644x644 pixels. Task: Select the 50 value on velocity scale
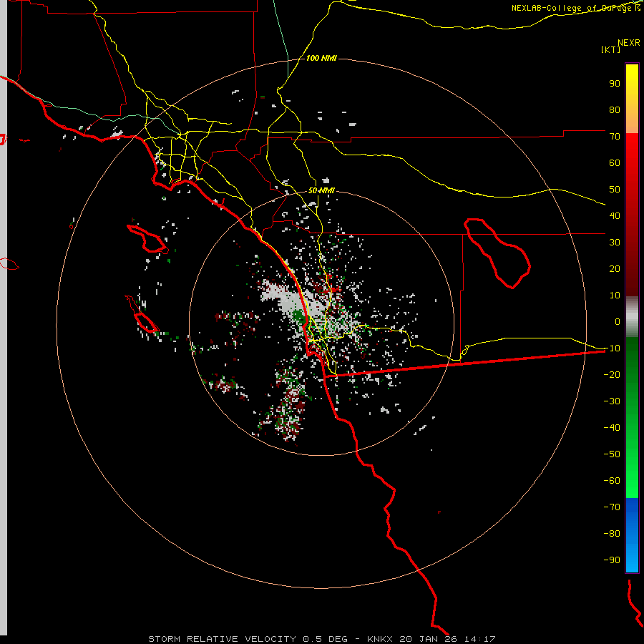point(615,190)
